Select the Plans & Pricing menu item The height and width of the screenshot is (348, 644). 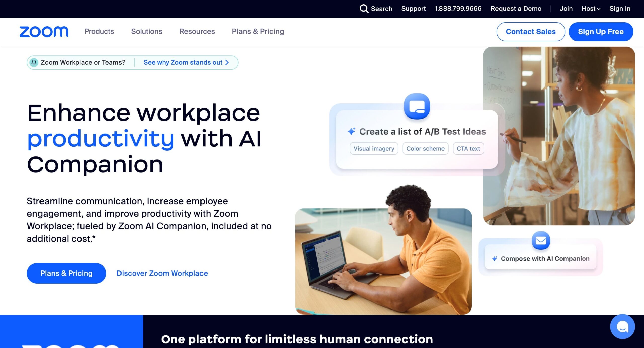(x=258, y=32)
